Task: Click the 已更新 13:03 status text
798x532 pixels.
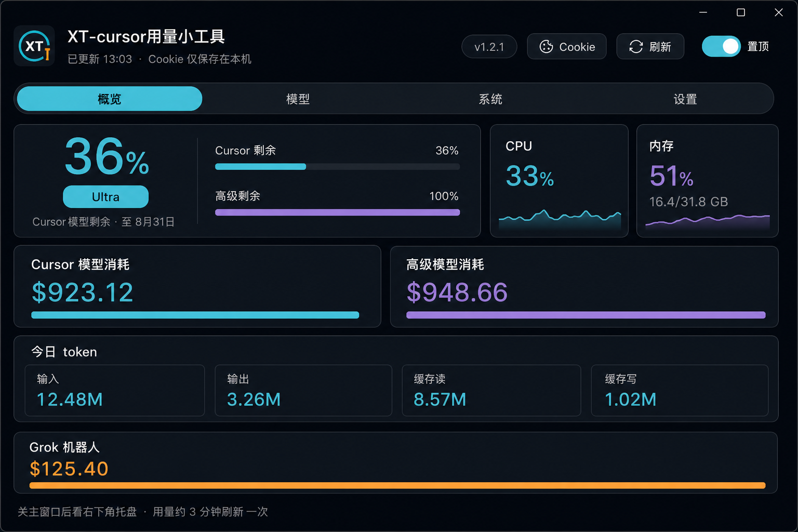Action: [x=100, y=59]
